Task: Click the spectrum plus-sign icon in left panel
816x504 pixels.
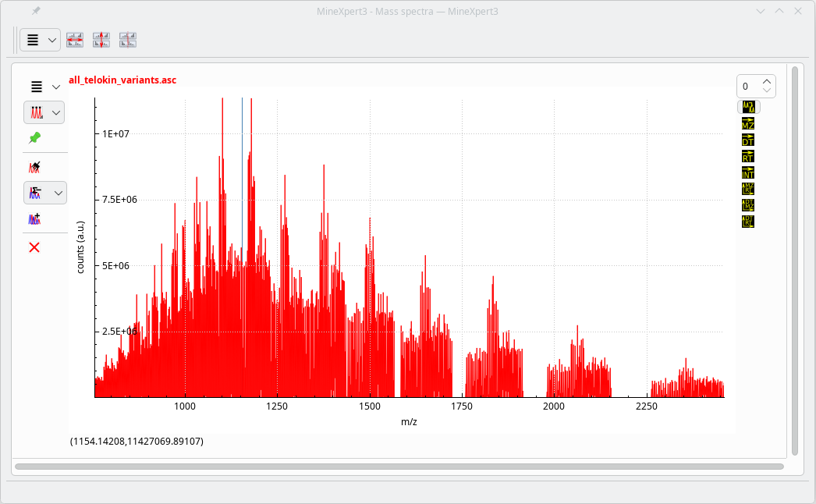Action: click(34, 219)
